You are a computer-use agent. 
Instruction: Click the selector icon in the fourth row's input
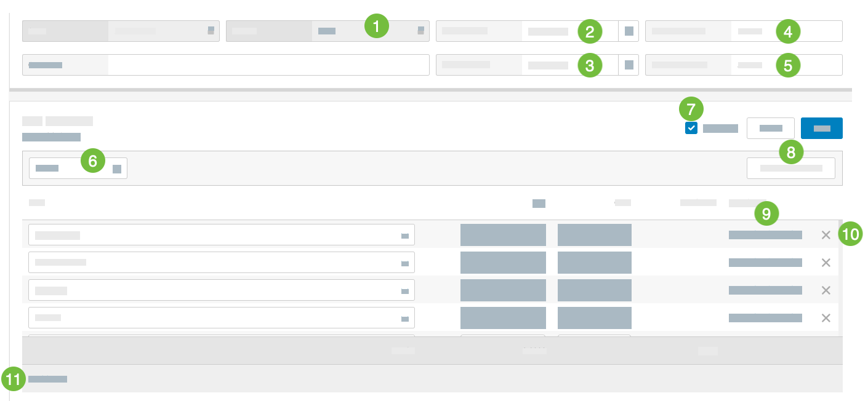pos(405,317)
